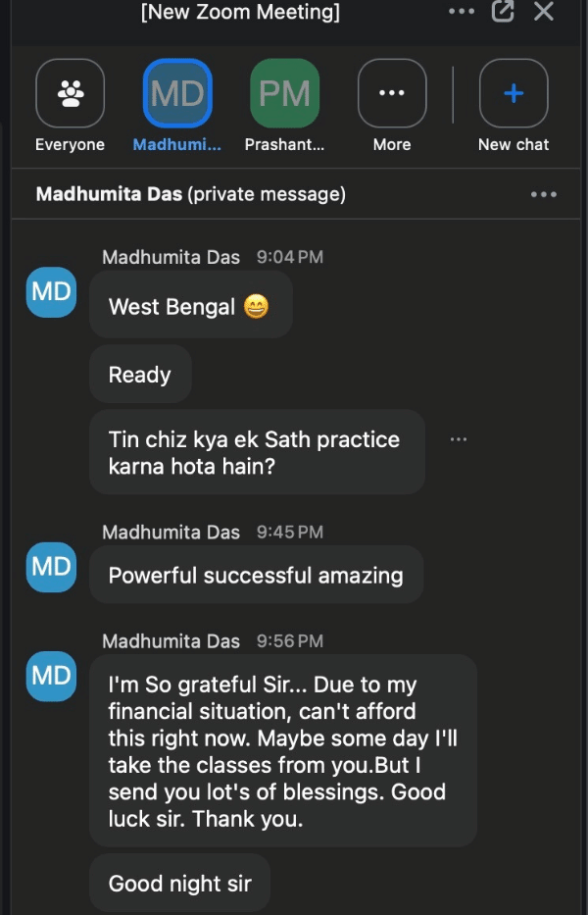Select the 'Prashant...' tab label

(284, 144)
